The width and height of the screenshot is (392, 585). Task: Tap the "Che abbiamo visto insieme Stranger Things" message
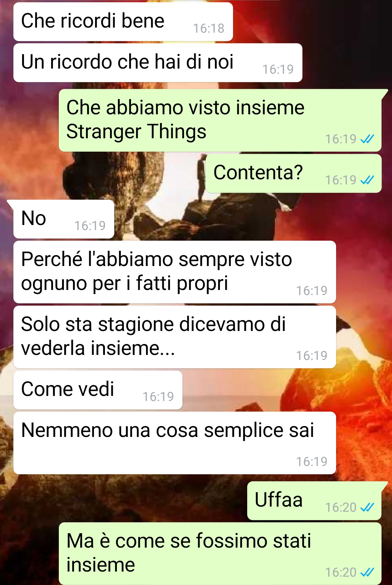[x=220, y=120]
